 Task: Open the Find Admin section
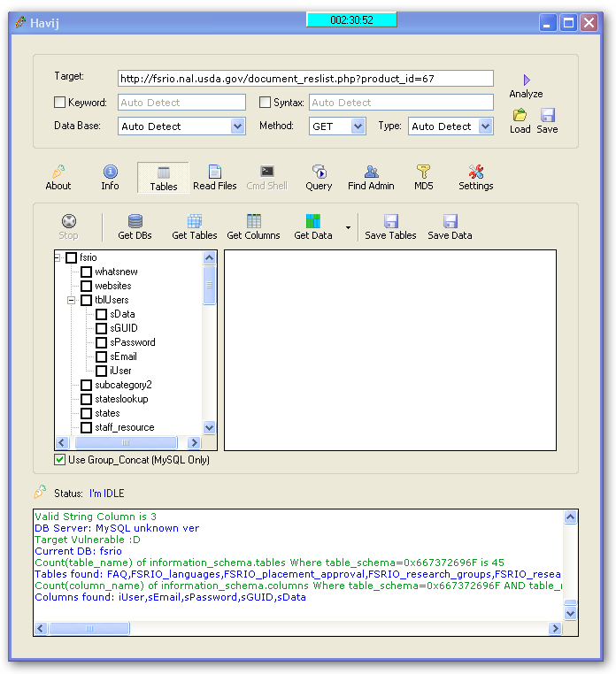click(371, 177)
